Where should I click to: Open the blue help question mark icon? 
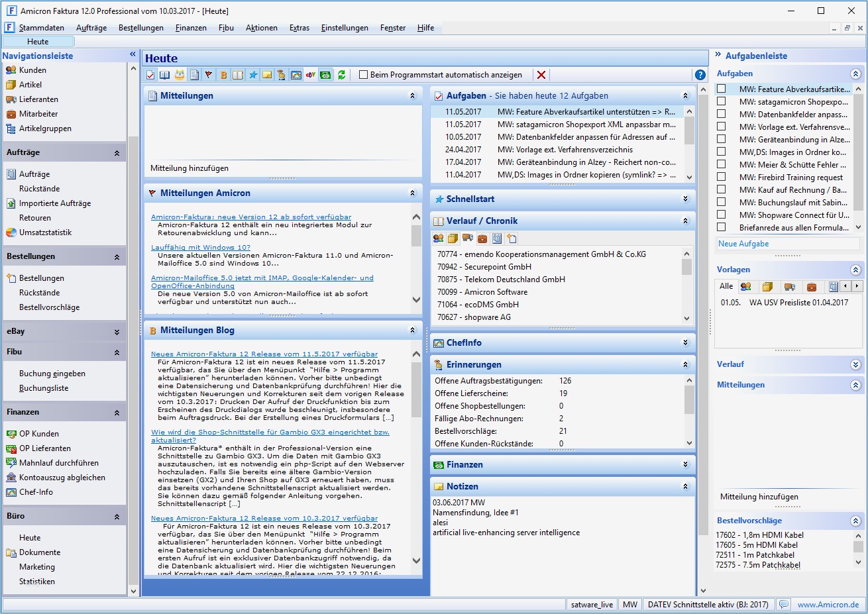click(x=700, y=75)
